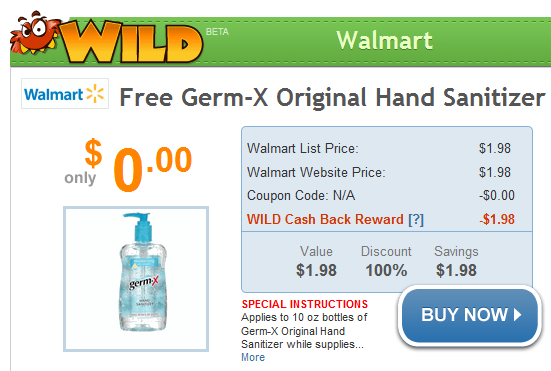The height and width of the screenshot is (371, 551).
Task: Click the orange $0.00 price
Action: (138, 165)
